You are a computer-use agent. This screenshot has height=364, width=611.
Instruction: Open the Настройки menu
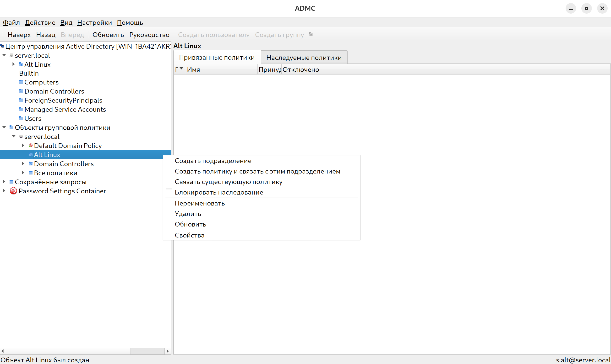tap(94, 23)
